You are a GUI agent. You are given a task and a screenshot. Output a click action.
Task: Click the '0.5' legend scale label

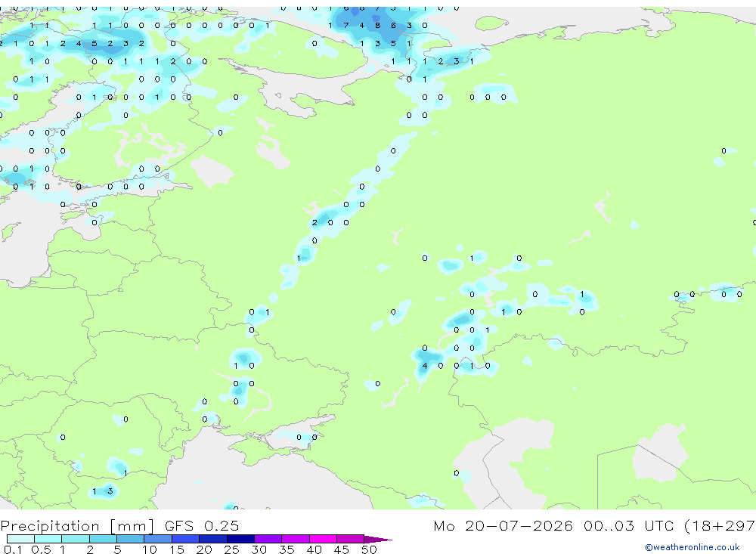(41, 549)
